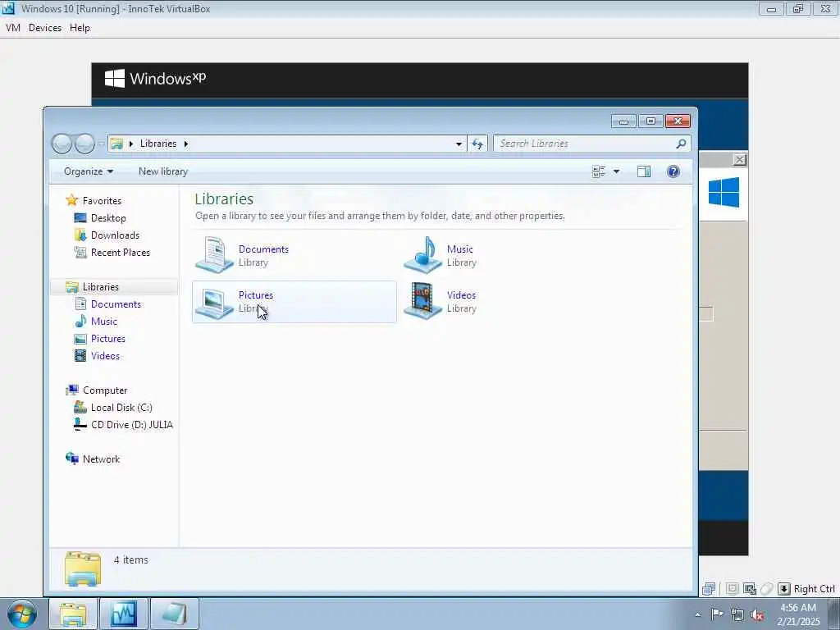Open Documents under Libraries in sidebar
The image size is (840, 630).
coord(116,304)
